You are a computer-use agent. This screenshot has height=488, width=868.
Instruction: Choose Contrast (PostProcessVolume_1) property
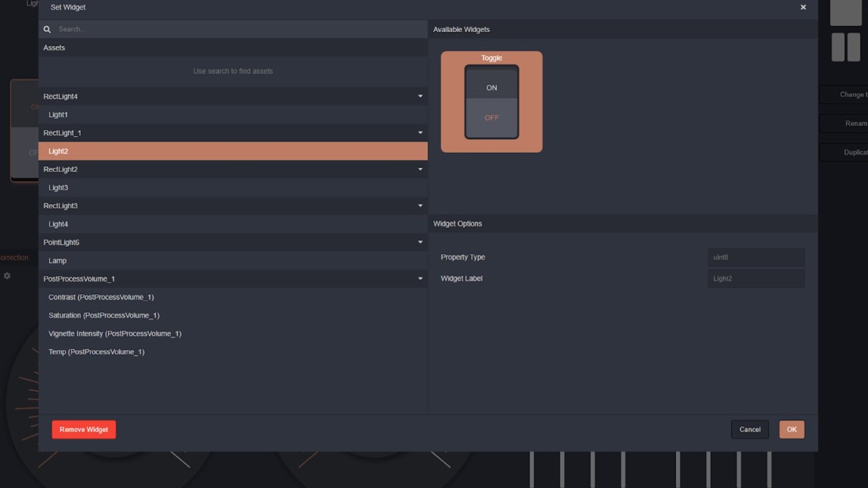pyautogui.click(x=101, y=297)
